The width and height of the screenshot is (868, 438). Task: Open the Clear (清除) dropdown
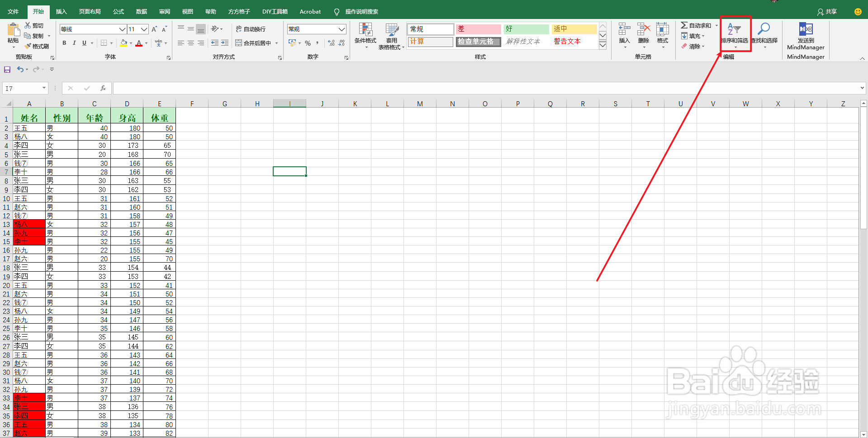click(x=693, y=46)
